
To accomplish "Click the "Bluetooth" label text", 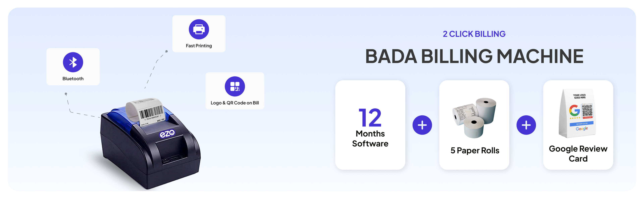I will point(73,79).
